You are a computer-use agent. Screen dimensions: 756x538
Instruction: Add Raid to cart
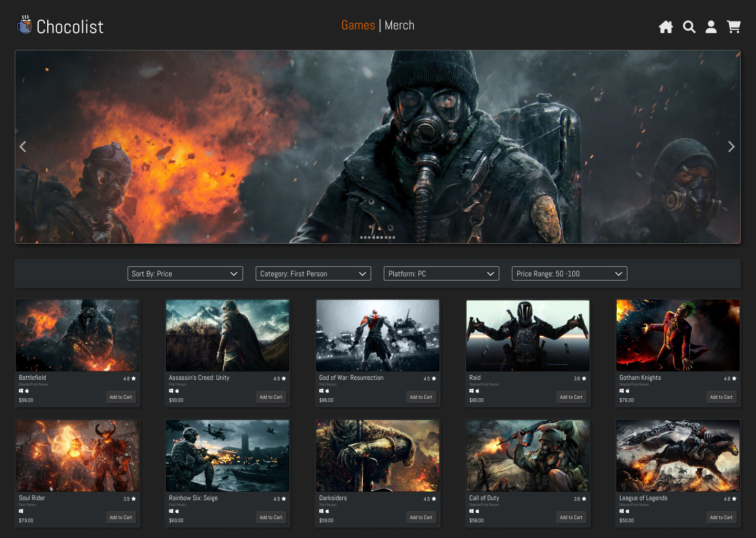(x=571, y=397)
